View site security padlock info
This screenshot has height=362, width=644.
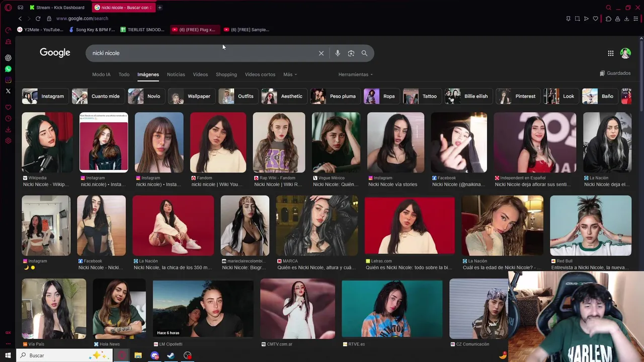(49, 19)
